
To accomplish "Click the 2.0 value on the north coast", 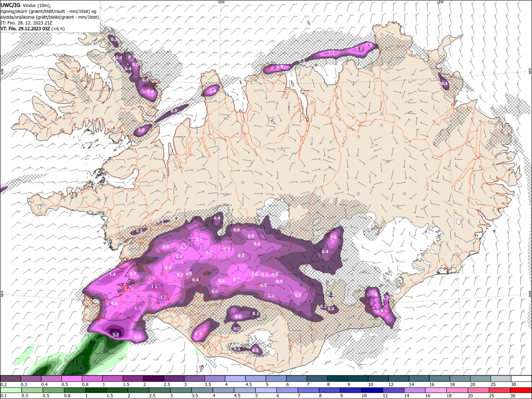I will coord(360,49).
